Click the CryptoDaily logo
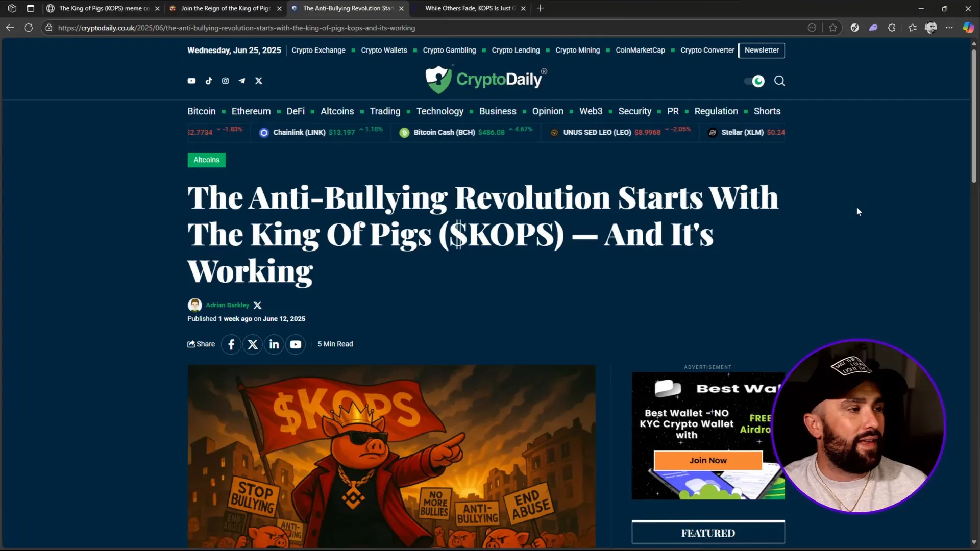The image size is (980, 551). click(486, 79)
